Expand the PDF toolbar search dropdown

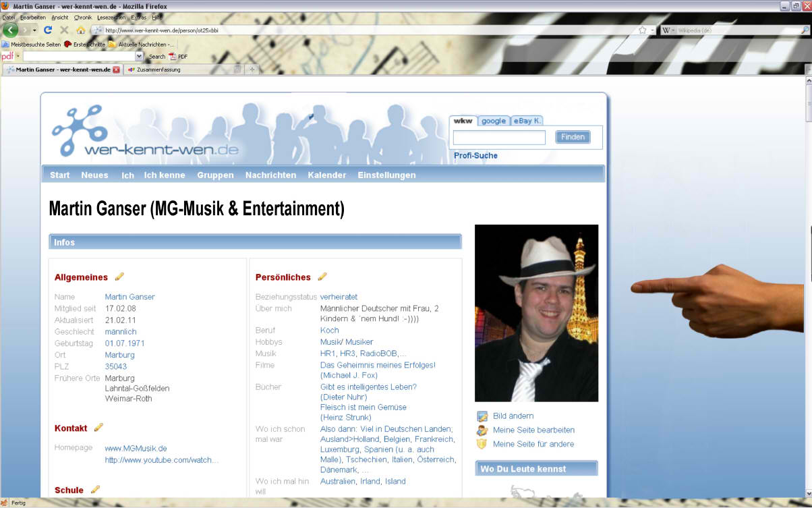(139, 57)
